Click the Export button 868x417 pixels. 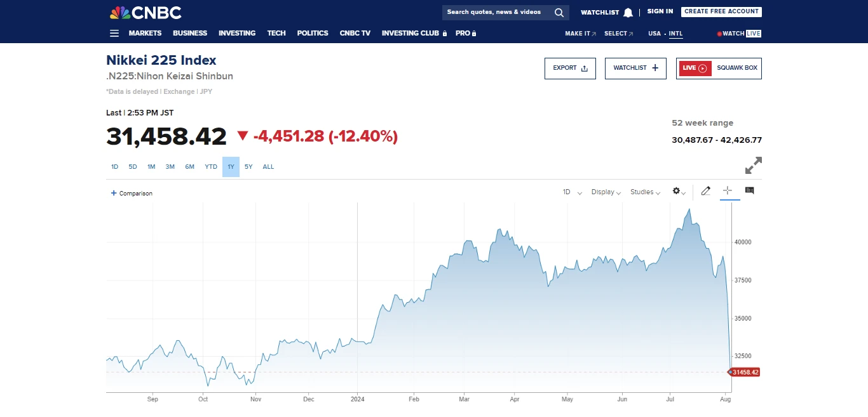(570, 69)
